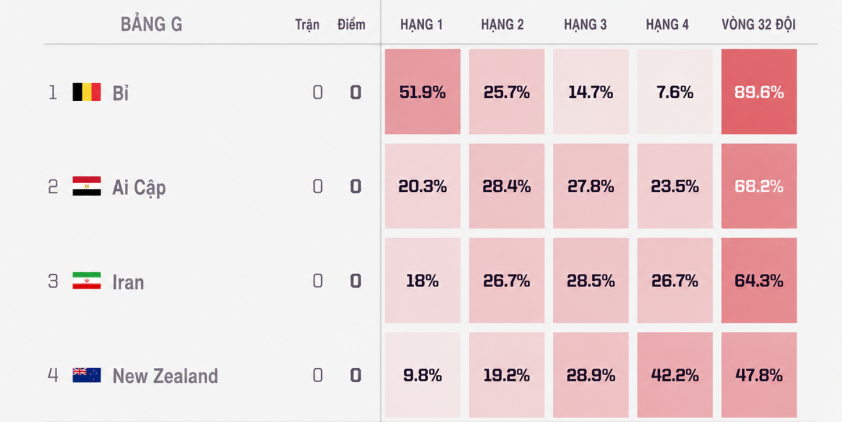Click the Egypt flag icon
Image resolution: width=842 pixels, height=422 pixels.
(x=86, y=186)
